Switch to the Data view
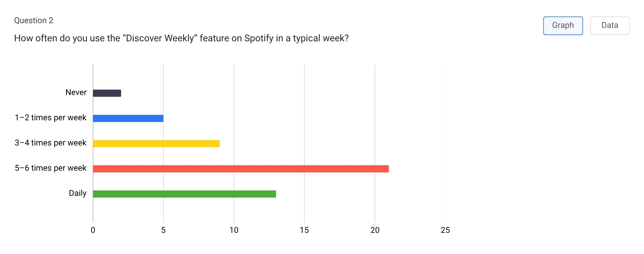644x254 pixels. 610,25
